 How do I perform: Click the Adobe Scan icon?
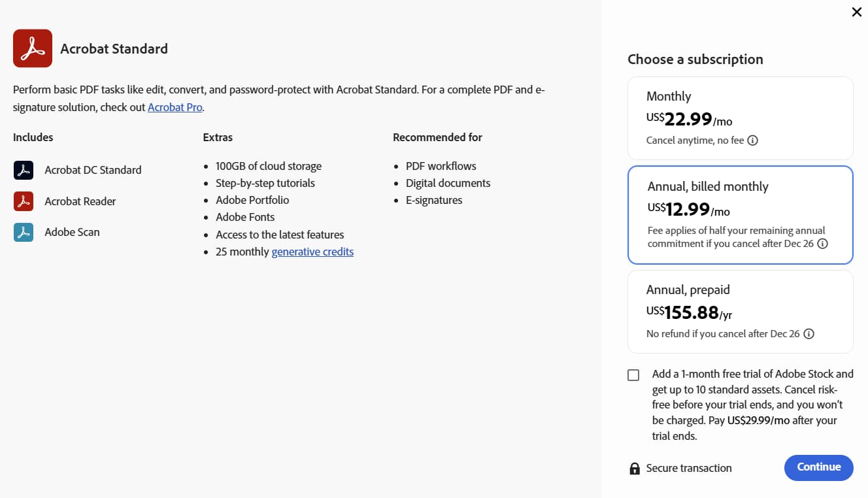coord(24,231)
